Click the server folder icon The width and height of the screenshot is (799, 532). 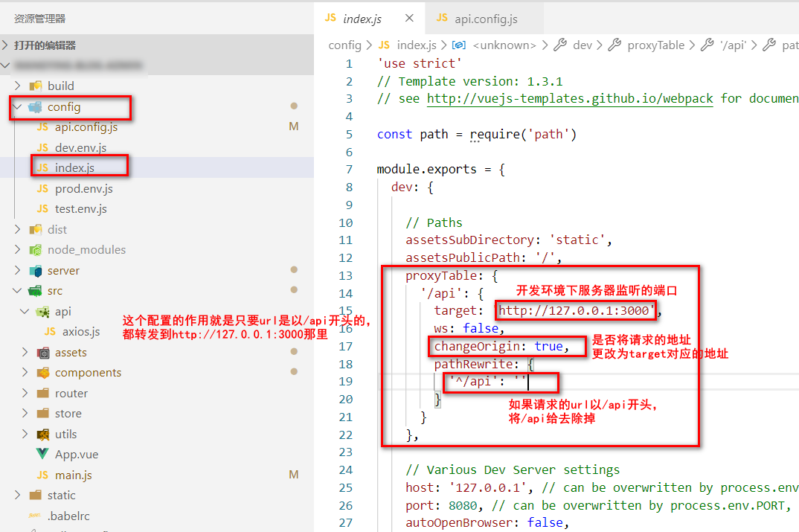[x=35, y=271]
